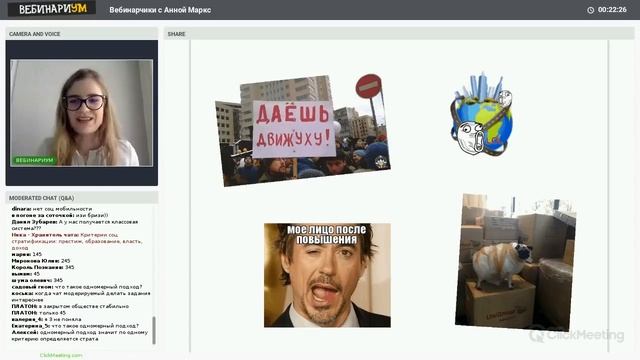Click the Миронова Юлия message '245'

coord(41,261)
